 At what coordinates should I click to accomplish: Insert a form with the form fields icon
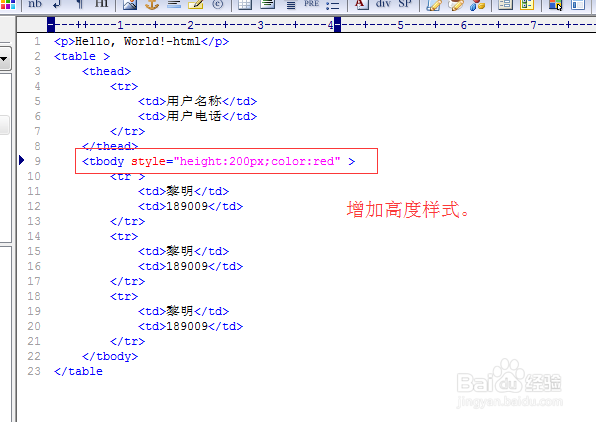point(506,4)
